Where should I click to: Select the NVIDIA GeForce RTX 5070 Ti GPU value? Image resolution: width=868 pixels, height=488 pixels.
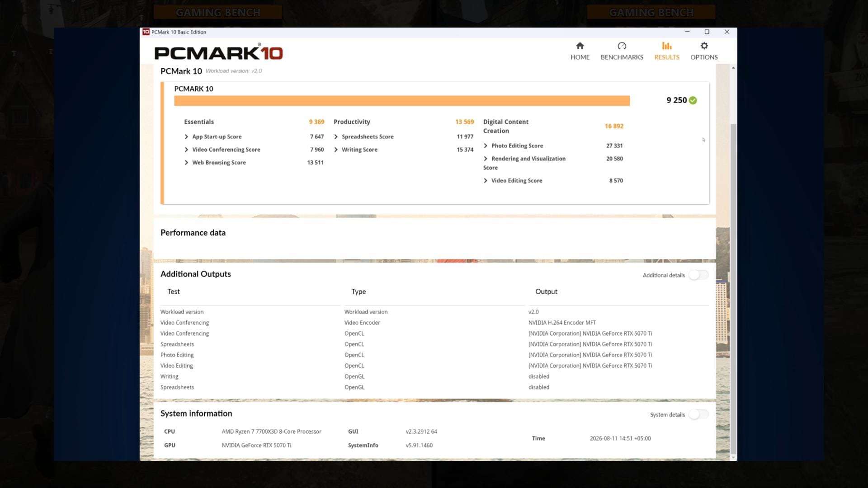point(256,445)
